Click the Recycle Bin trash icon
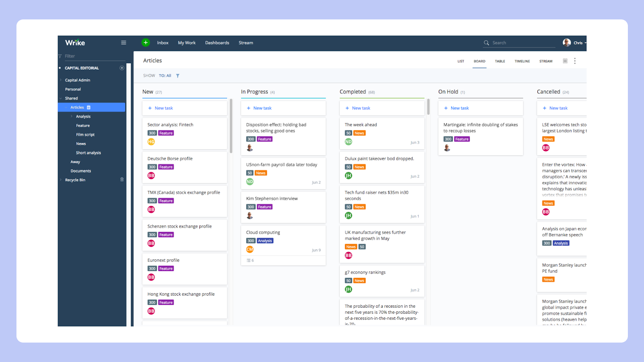 pyautogui.click(x=122, y=180)
